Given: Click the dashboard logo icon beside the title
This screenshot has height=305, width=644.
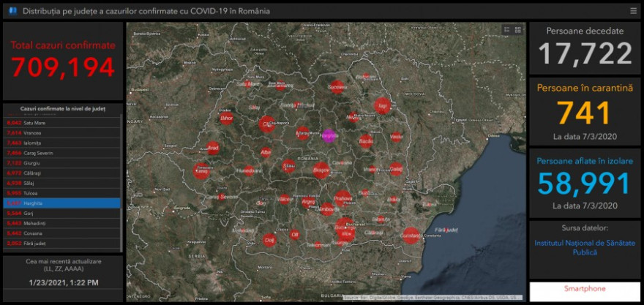Looking at the screenshot, I should [x=12, y=11].
